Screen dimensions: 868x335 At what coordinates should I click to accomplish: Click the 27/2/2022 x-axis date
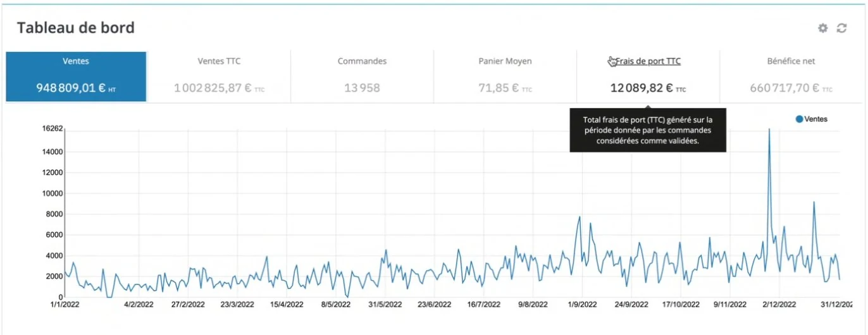click(x=188, y=304)
